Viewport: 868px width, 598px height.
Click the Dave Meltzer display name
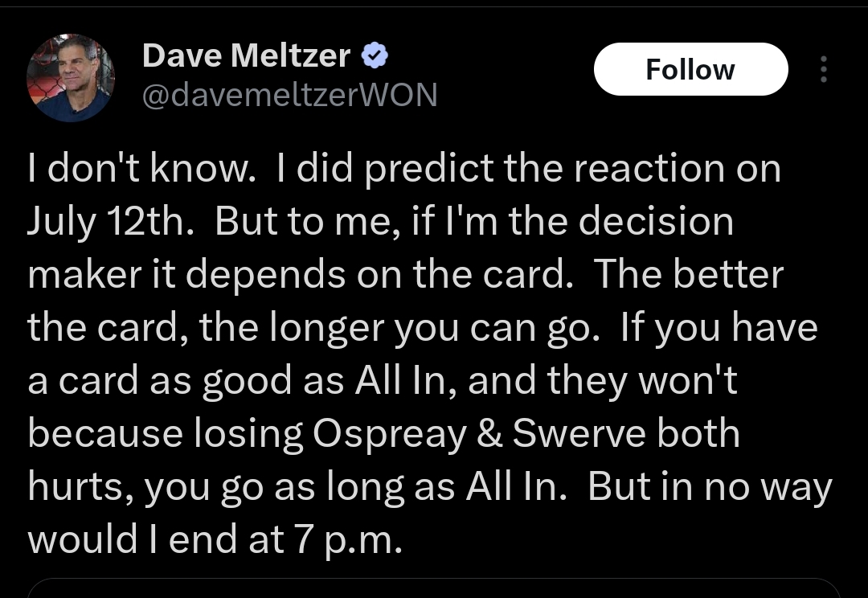246,55
